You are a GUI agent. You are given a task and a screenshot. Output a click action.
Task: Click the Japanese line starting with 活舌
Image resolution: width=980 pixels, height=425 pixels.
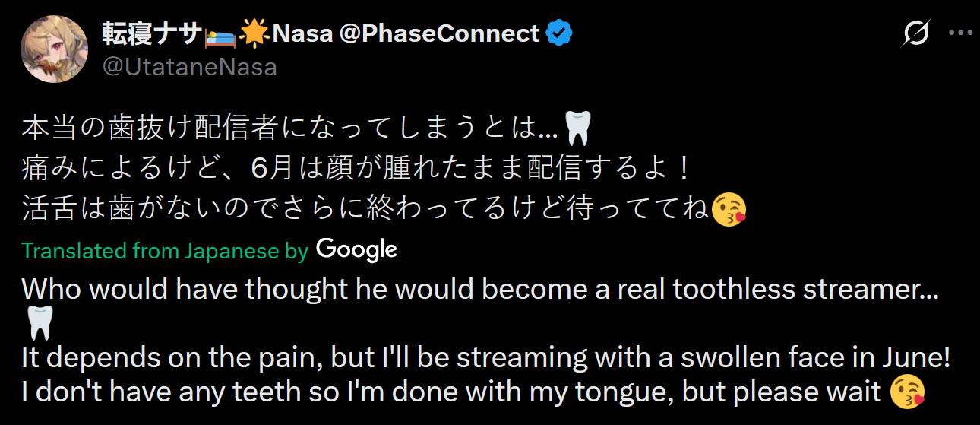pyautogui.click(x=365, y=209)
